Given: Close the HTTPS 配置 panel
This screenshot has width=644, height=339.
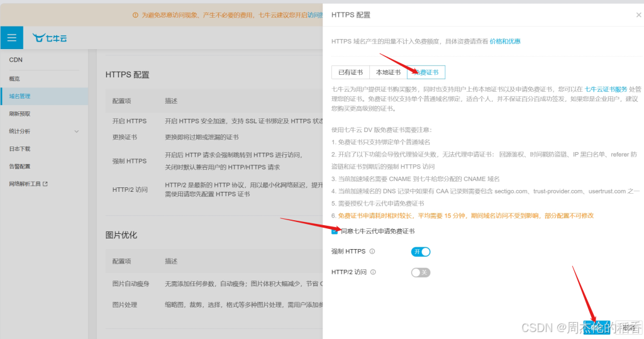Looking at the screenshot, I should (638, 15).
